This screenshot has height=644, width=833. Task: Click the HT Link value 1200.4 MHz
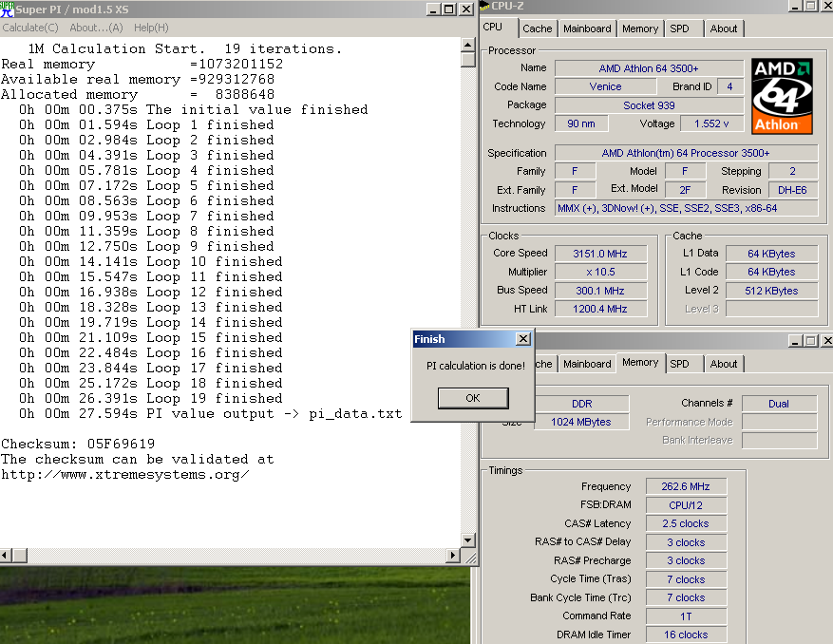[600, 309]
